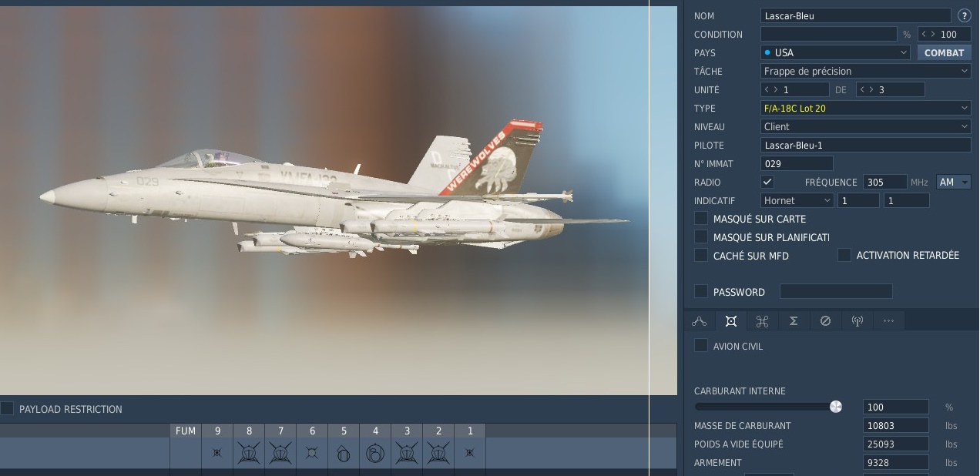This screenshot has width=980, height=476.
Task: Click the CONDITION text field
Action: coord(829,34)
